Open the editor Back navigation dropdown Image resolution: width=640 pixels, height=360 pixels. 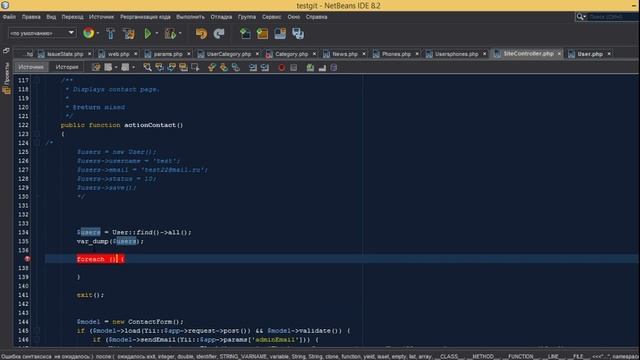[x=116, y=67]
